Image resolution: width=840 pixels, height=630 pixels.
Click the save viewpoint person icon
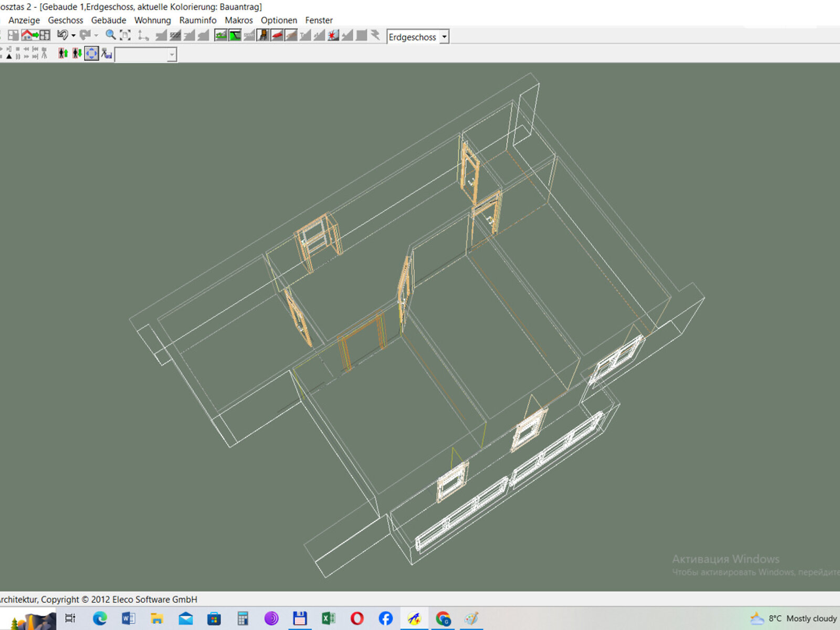[107, 54]
